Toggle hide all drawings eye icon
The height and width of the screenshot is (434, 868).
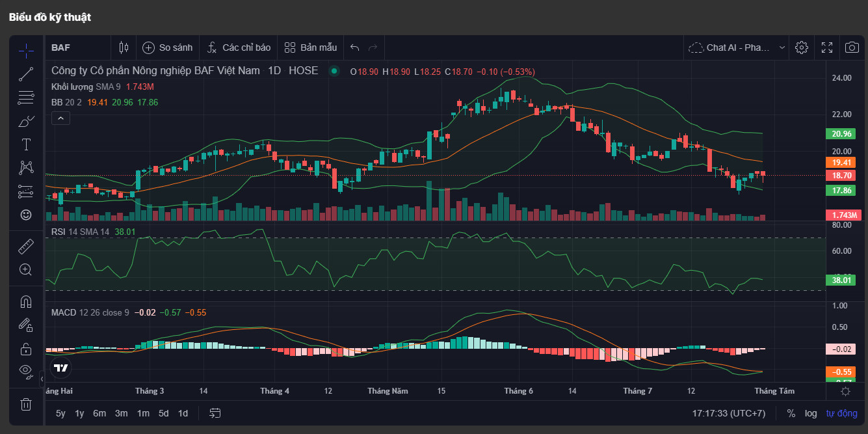tap(26, 372)
